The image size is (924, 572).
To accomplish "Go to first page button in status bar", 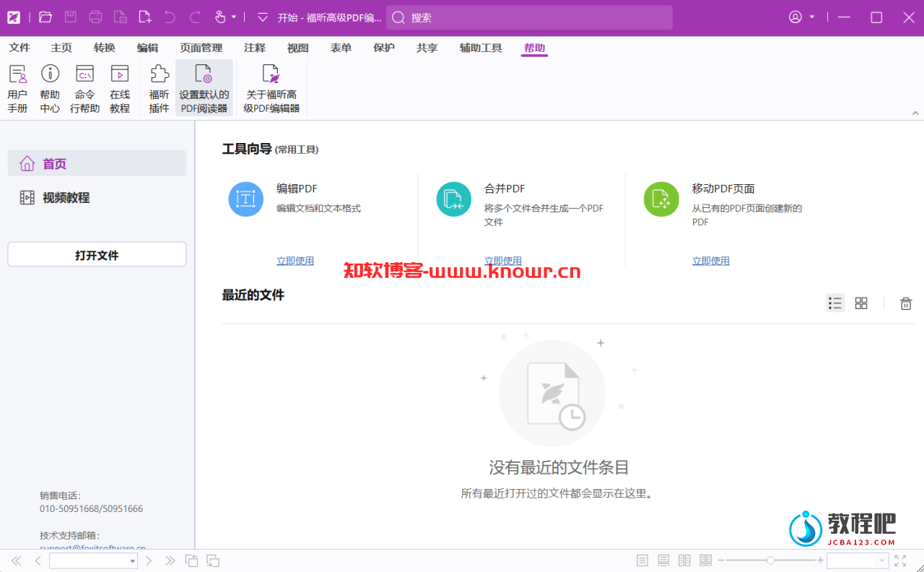I will point(16,560).
